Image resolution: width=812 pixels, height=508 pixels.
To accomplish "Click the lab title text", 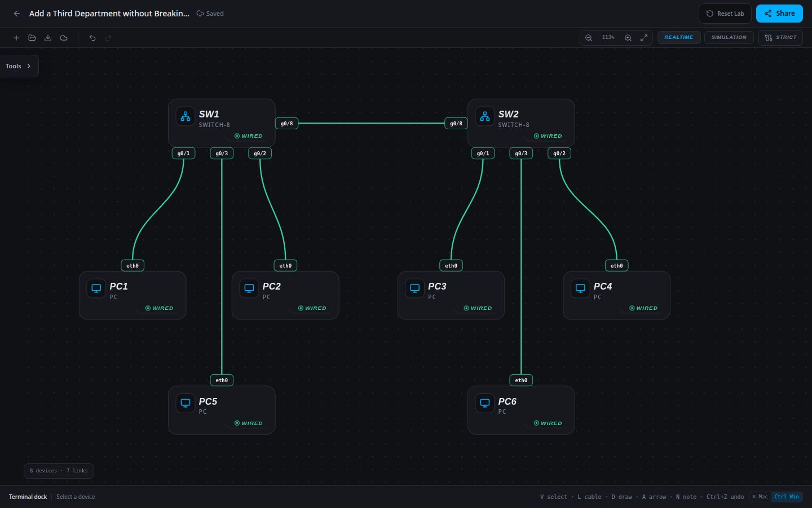I will pos(109,14).
